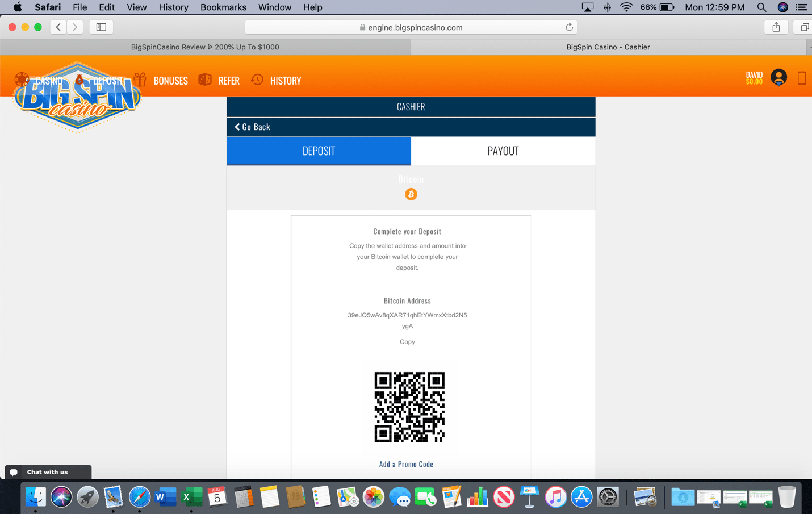
Task: Open Microsoft Word in the Dock
Action: pos(165,497)
